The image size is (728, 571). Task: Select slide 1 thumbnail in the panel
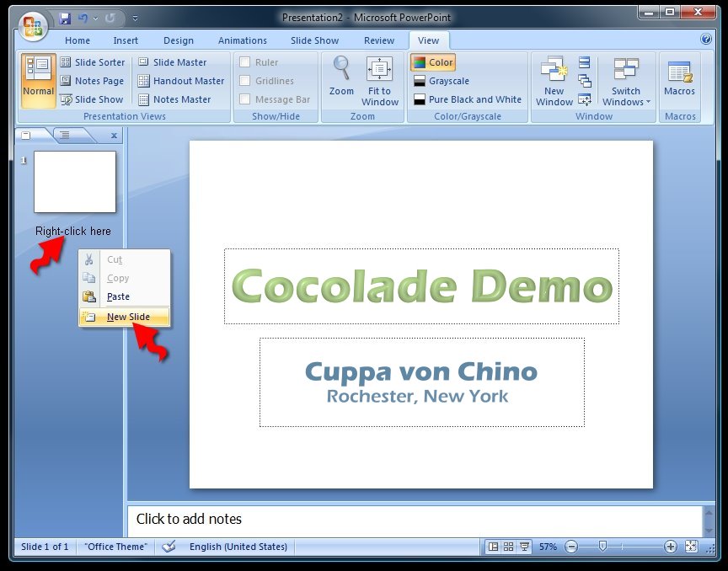click(x=74, y=181)
